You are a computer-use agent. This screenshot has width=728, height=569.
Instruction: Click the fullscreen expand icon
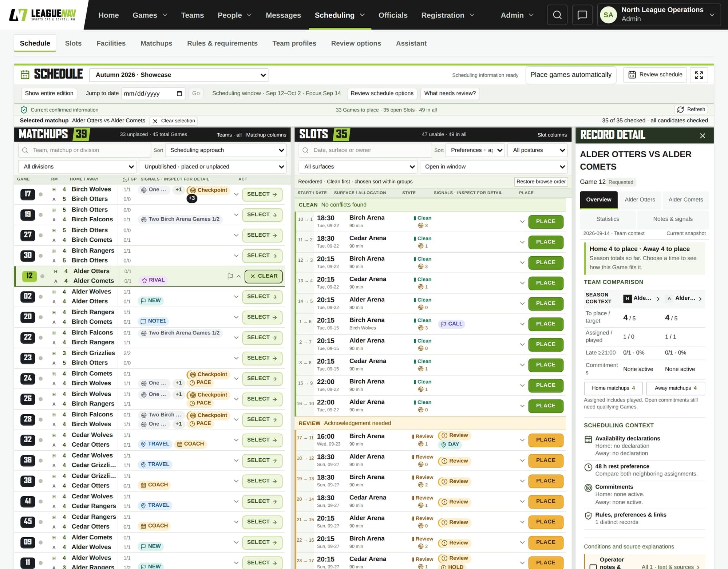(699, 75)
